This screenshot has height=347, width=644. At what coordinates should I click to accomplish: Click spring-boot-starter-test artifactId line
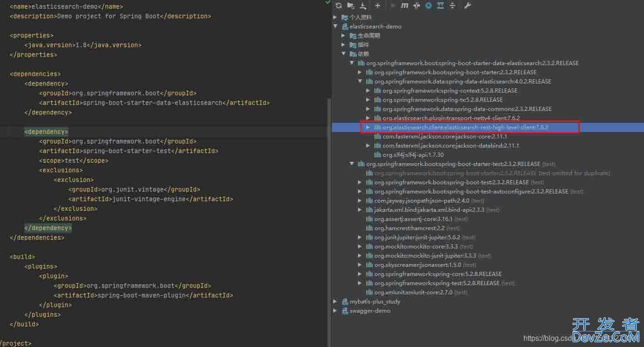[129, 151]
